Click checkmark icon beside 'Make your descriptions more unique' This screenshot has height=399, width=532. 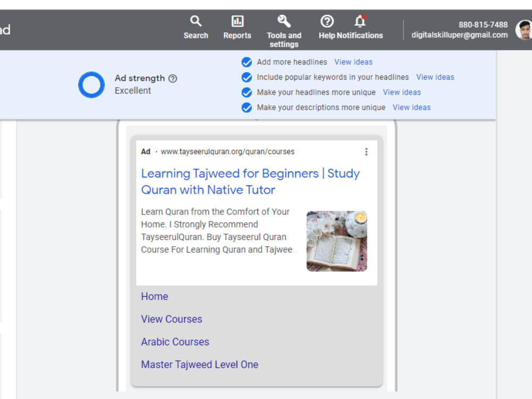click(x=246, y=107)
